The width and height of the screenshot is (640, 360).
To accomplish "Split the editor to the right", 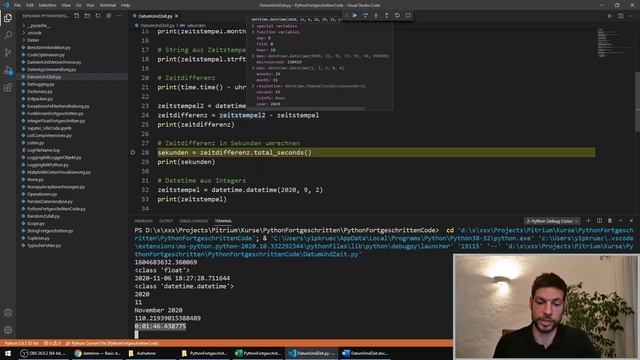I will click(x=620, y=16).
